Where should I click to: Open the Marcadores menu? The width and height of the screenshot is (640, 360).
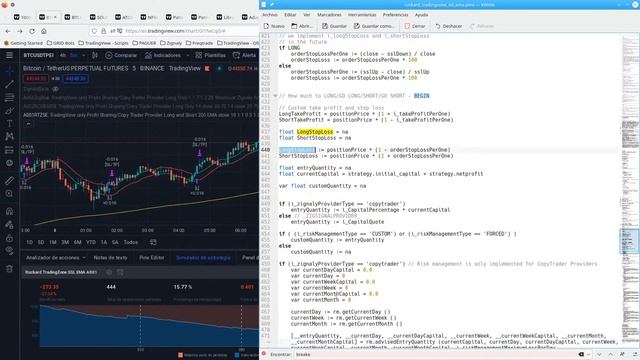tap(329, 15)
